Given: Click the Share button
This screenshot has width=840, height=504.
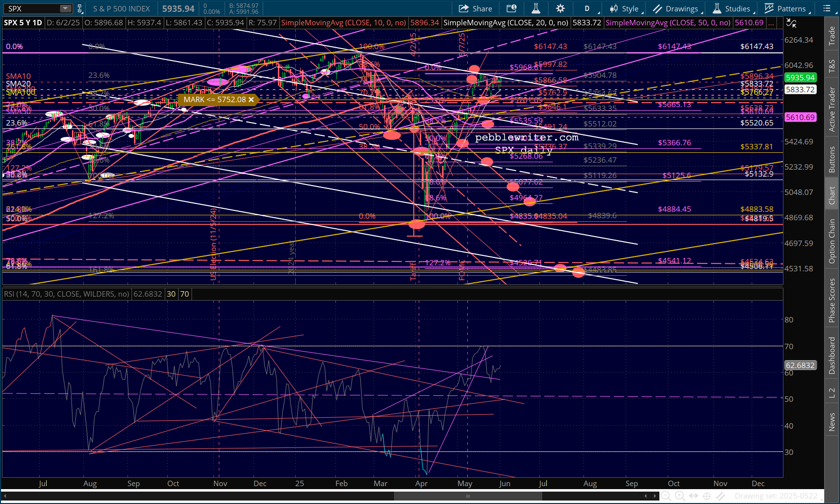Looking at the screenshot, I should point(475,8).
